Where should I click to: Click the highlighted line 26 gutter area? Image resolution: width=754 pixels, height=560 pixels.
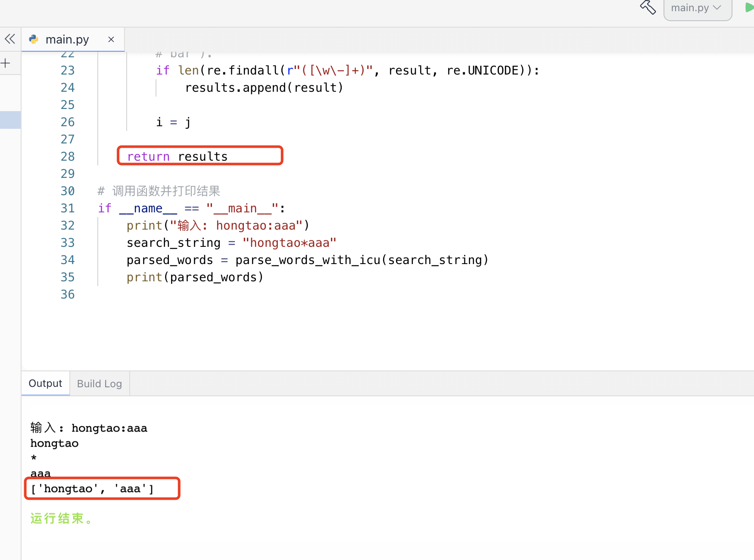coord(68,121)
